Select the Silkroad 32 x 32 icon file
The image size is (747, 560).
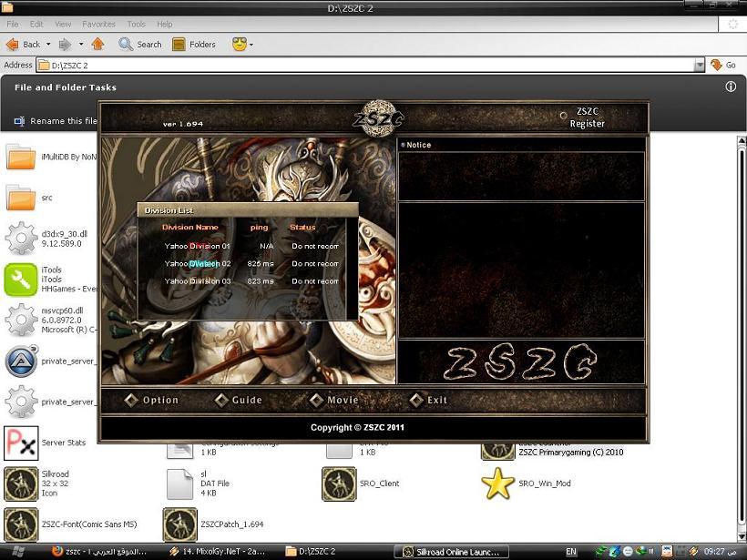point(21,484)
